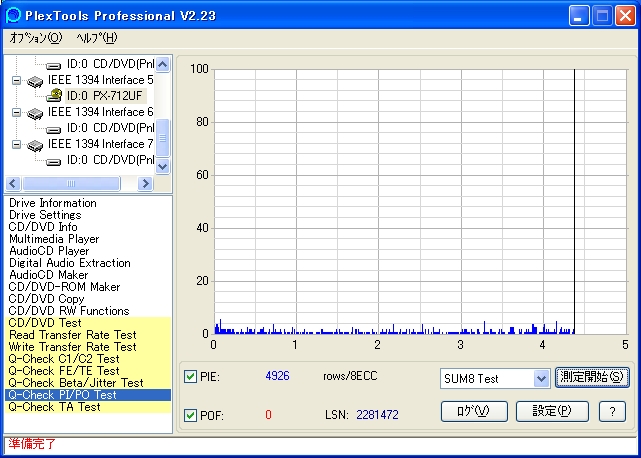This screenshot has height=458, width=641.
Task: Click the vertical scrollbar thumb in device tree
Action: click(163, 137)
